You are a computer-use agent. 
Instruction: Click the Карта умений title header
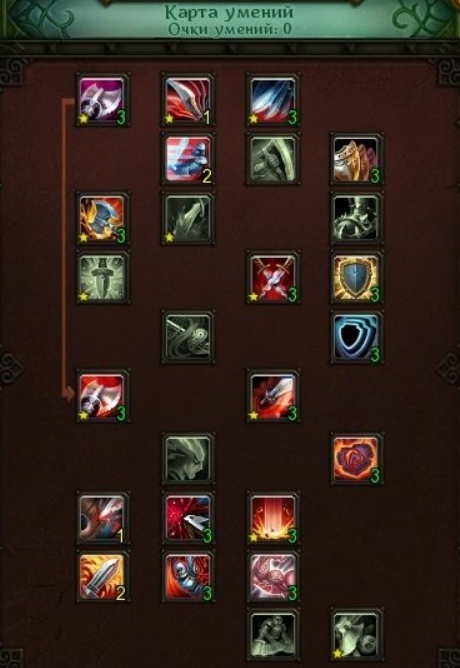click(x=230, y=12)
